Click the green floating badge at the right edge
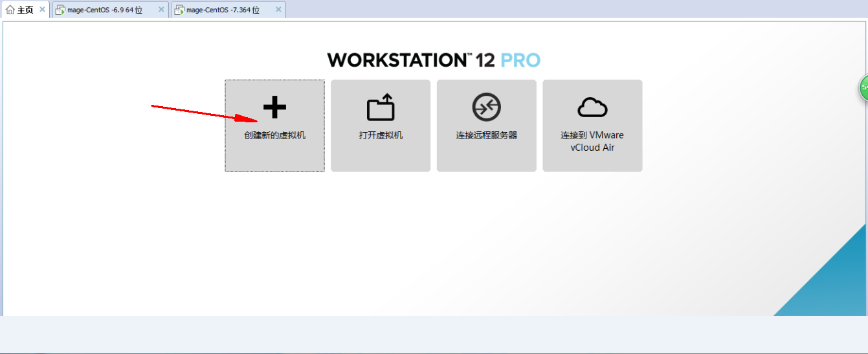This screenshot has height=354, width=868. click(x=863, y=87)
